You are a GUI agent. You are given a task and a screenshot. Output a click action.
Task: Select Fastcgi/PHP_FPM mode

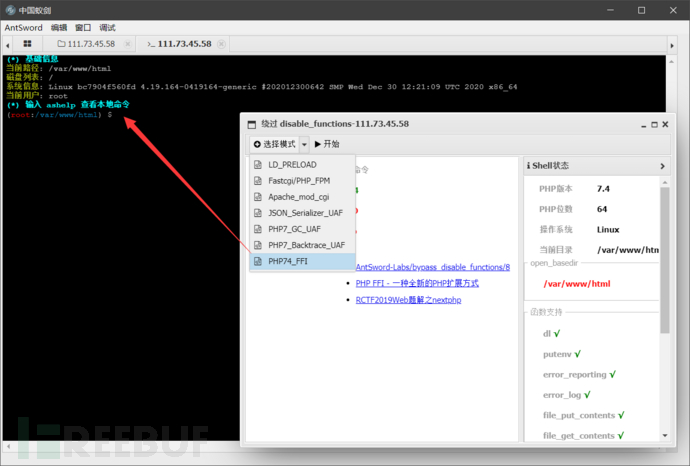[302, 180]
